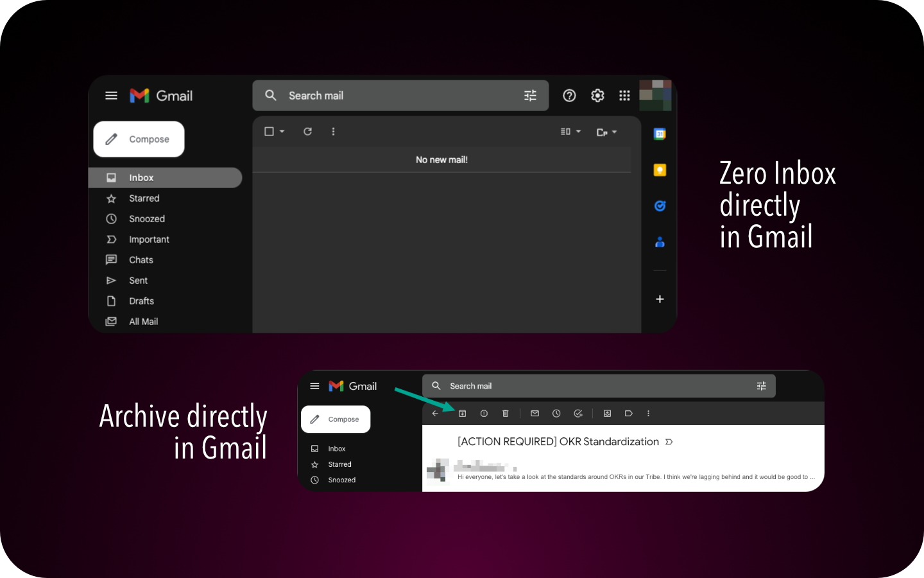Click Search mail field in bottom Gmail window
This screenshot has height=578, width=924.
coord(599,386)
